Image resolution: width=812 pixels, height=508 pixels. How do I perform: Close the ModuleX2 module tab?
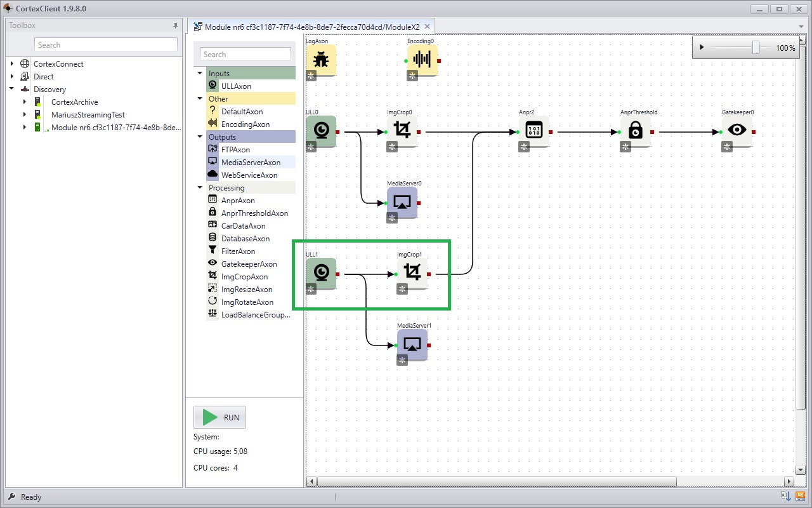click(427, 27)
